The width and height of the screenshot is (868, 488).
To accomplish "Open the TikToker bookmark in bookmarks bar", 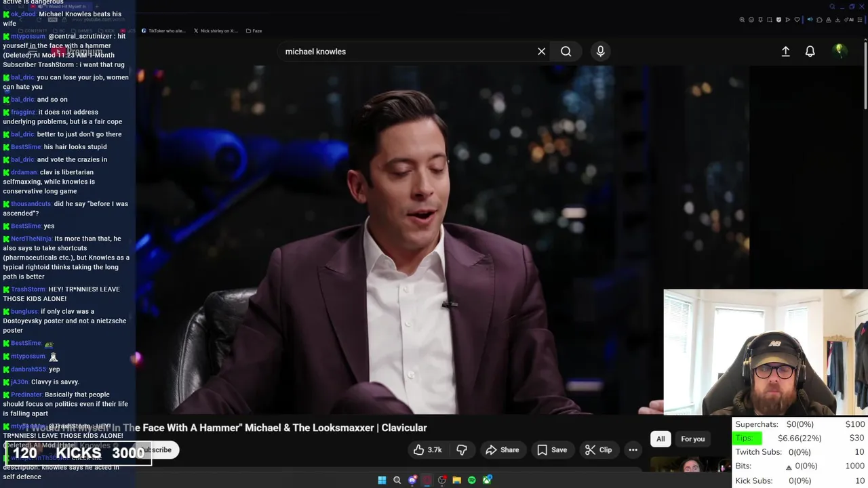I will [163, 30].
